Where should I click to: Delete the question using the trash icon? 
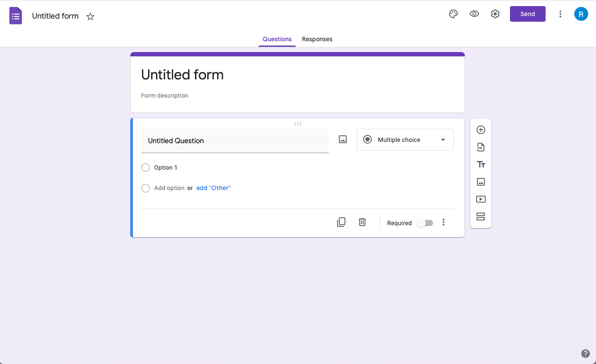coord(362,222)
